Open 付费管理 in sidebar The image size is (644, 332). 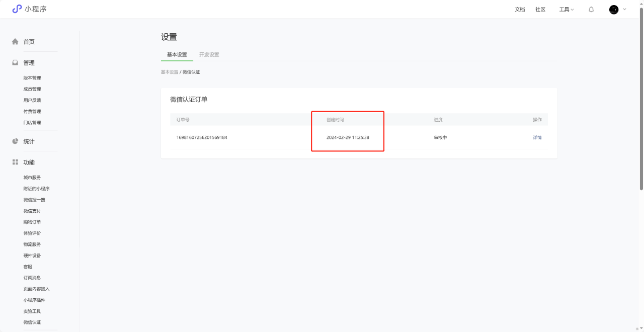pos(32,111)
